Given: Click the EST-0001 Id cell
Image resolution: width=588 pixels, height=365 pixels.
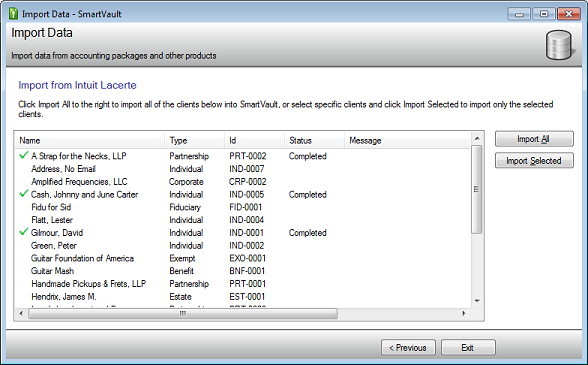Looking at the screenshot, I should [x=247, y=296].
